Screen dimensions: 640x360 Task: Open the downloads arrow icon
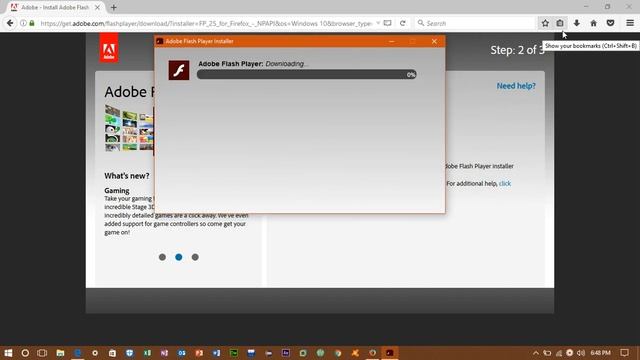pos(576,23)
